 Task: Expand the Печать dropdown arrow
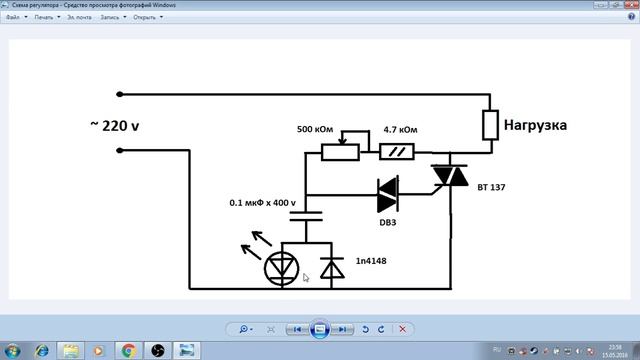(58, 17)
